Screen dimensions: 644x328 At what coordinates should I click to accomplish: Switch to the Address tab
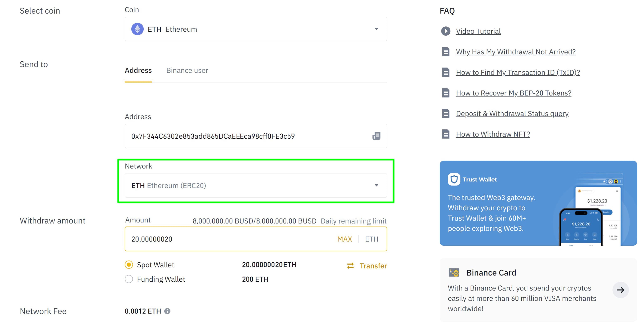(138, 70)
